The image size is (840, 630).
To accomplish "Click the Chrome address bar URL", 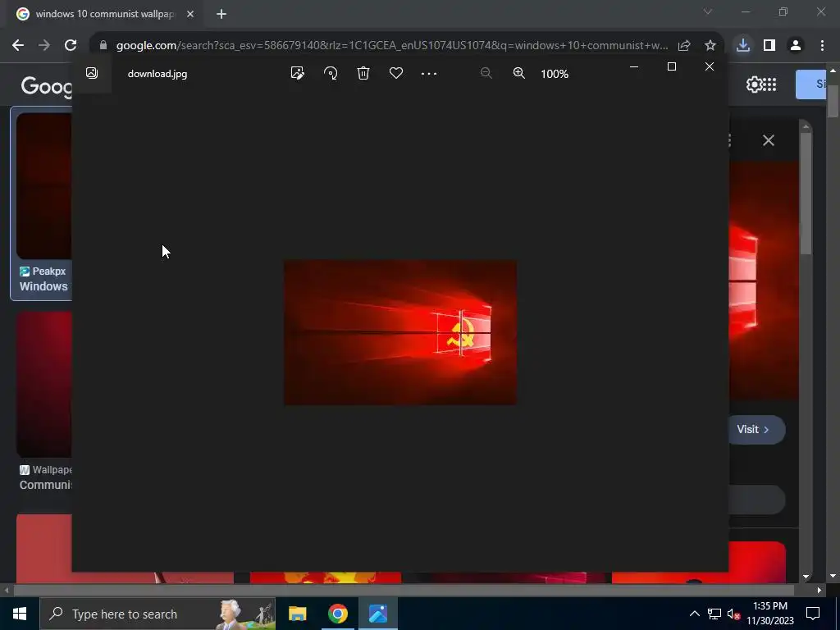I will pyautogui.click(x=391, y=46).
